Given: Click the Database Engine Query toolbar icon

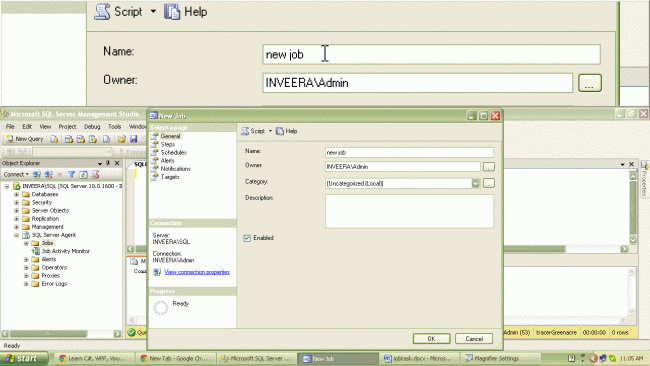Looking at the screenshot, I should click(x=54, y=139).
